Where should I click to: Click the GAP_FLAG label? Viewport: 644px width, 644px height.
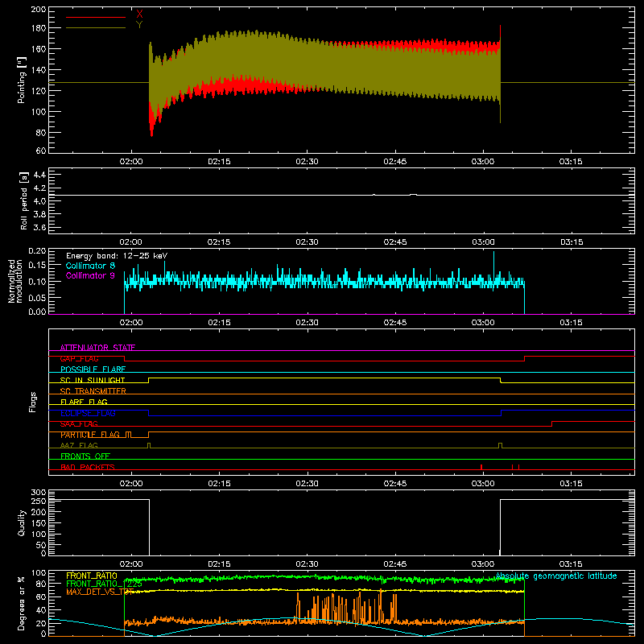coord(79,358)
